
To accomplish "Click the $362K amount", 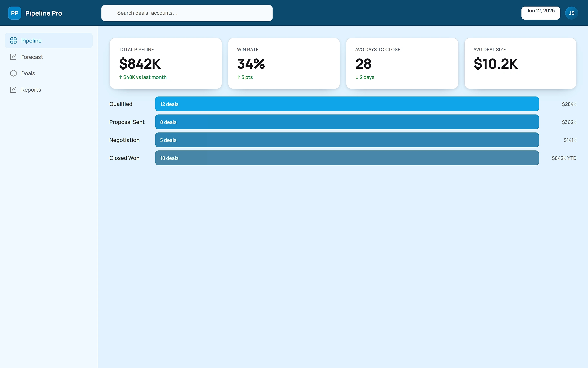I will (569, 122).
